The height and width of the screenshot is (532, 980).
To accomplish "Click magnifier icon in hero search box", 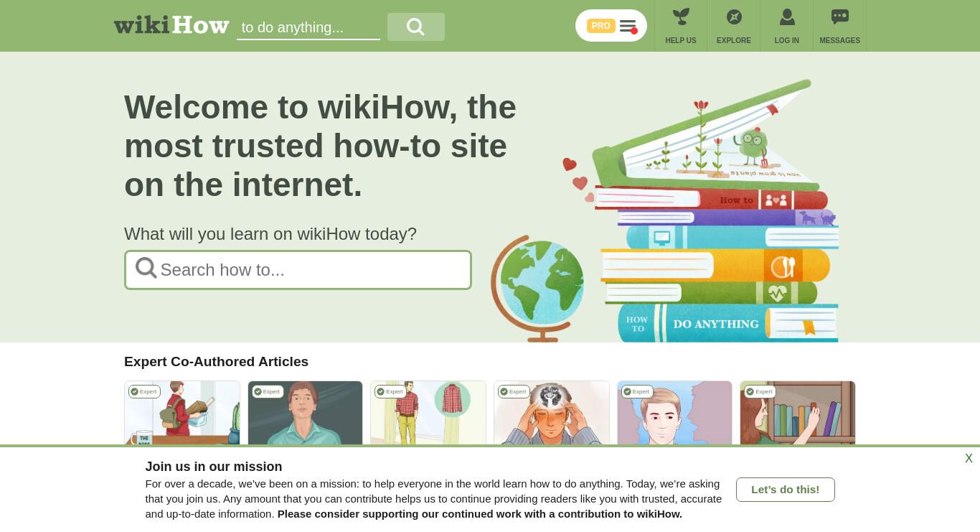I will [146, 268].
